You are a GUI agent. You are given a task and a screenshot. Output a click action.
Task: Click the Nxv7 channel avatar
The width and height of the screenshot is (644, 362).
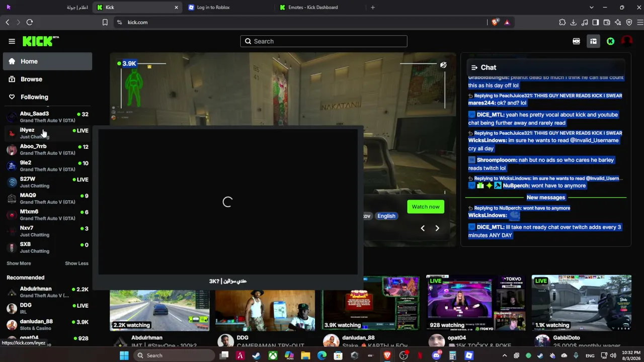pyautogui.click(x=12, y=231)
